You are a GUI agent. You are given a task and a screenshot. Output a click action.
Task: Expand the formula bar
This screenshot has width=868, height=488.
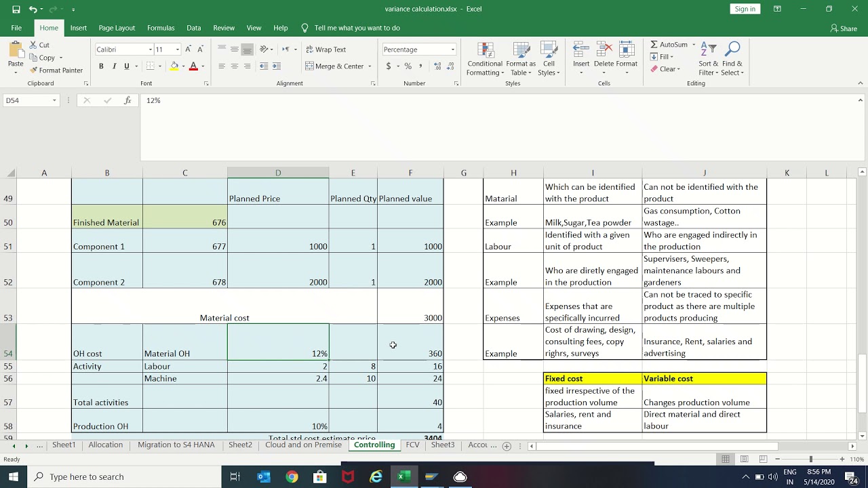point(860,100)
